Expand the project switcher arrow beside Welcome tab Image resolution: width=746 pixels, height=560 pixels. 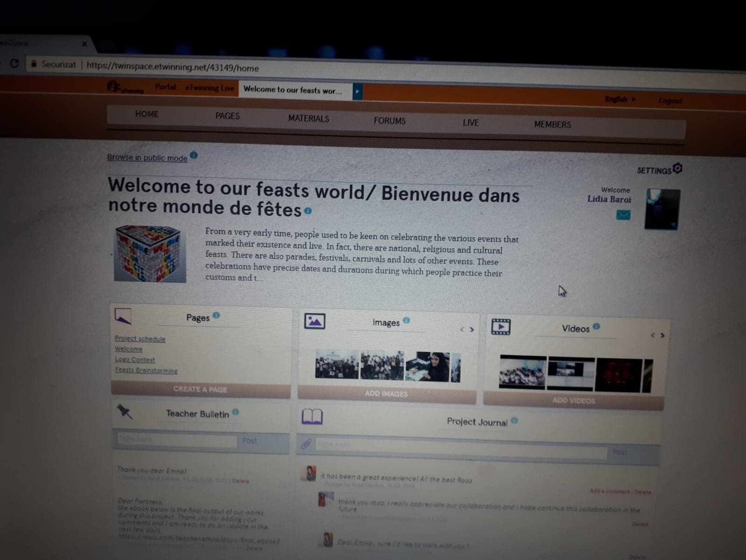(357, 92)
